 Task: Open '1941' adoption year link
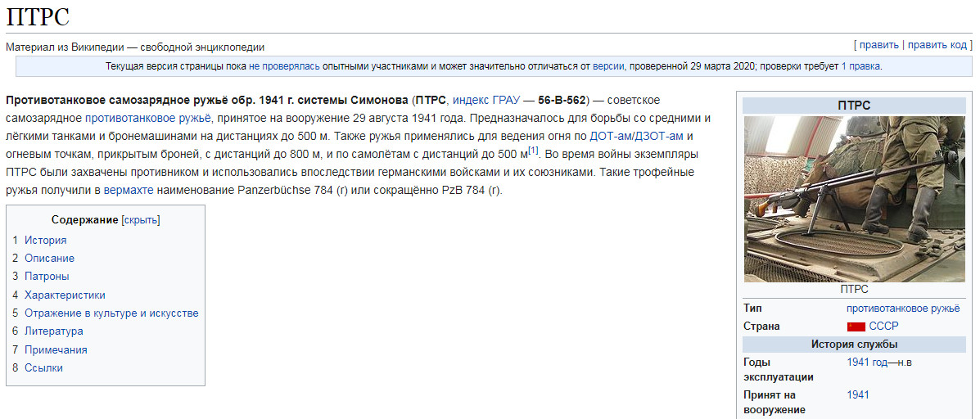[858, 394]
